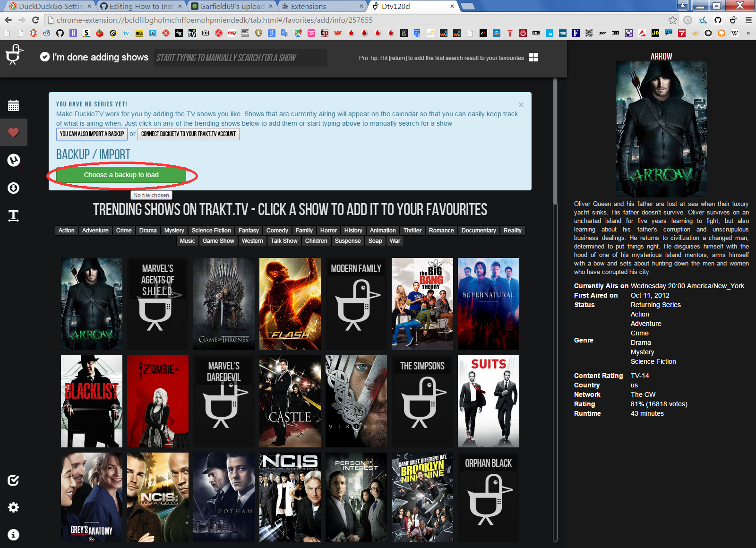Screen dimensions: 756x548
Task: Add Modern Family show tile
Action: pos(356,304)
